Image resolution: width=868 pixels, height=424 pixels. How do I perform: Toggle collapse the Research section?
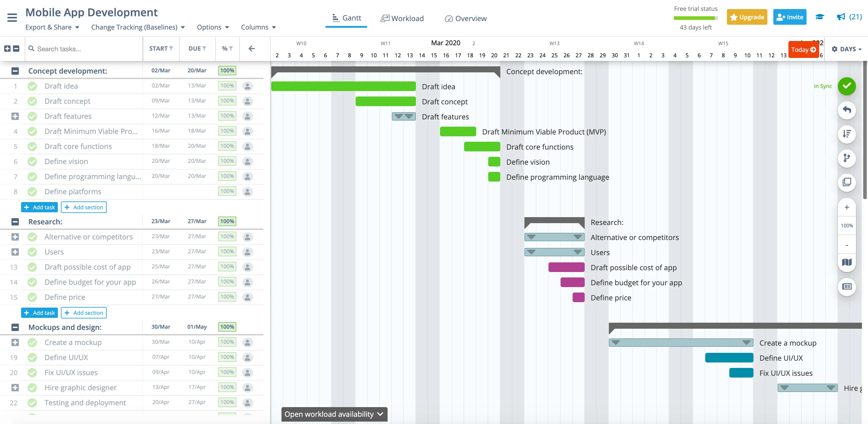coord(15,222)
